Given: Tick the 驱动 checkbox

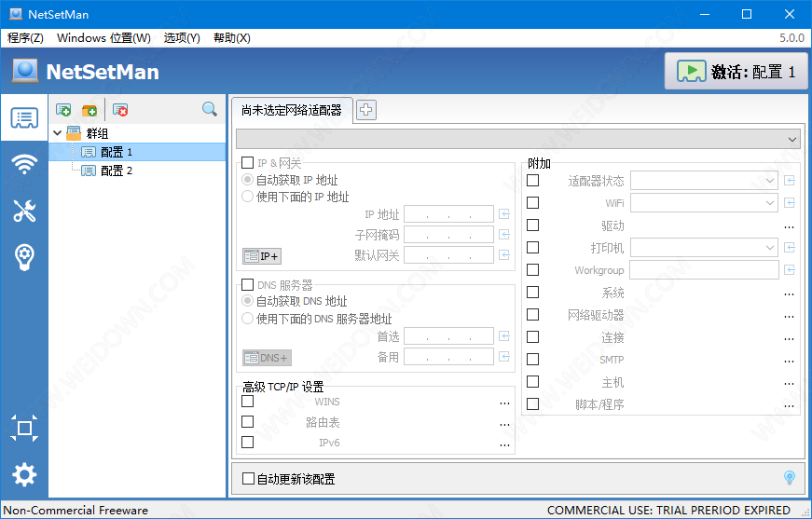Looking at the screenshot, I should coord(533,225).
